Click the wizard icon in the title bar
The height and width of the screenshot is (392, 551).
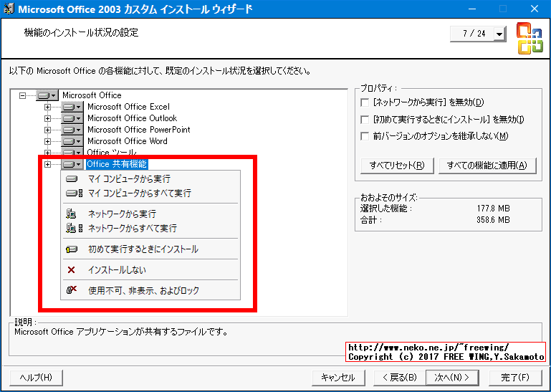[x=9, y=9]
